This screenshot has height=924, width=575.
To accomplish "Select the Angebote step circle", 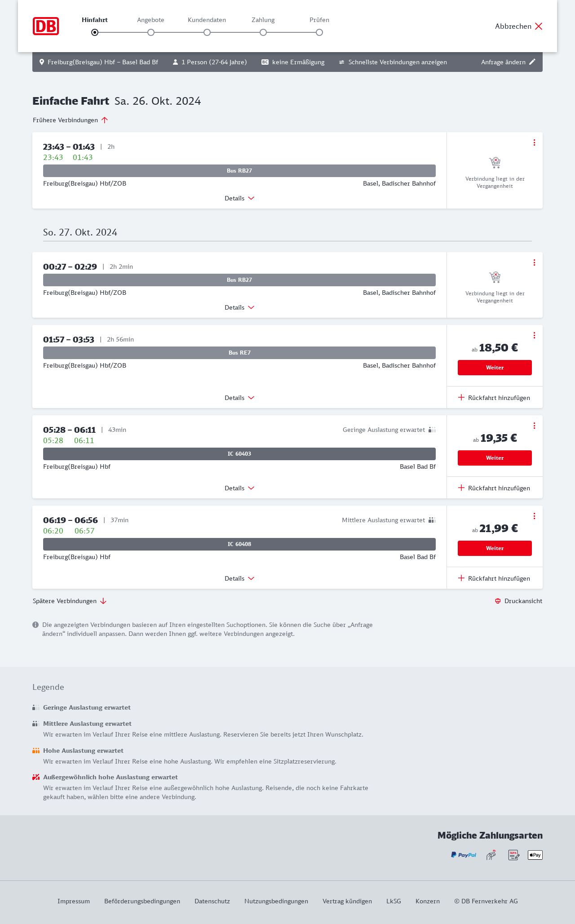I will [151, 32].
